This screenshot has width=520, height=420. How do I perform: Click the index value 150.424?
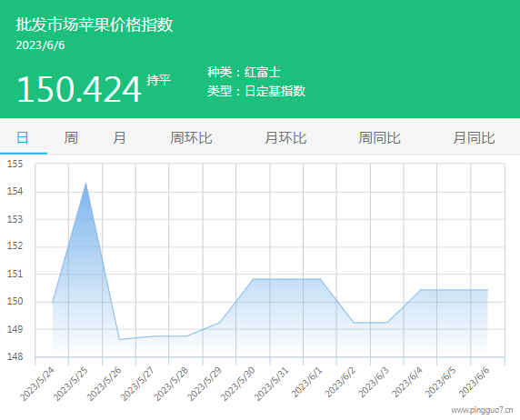click(79, 89)
